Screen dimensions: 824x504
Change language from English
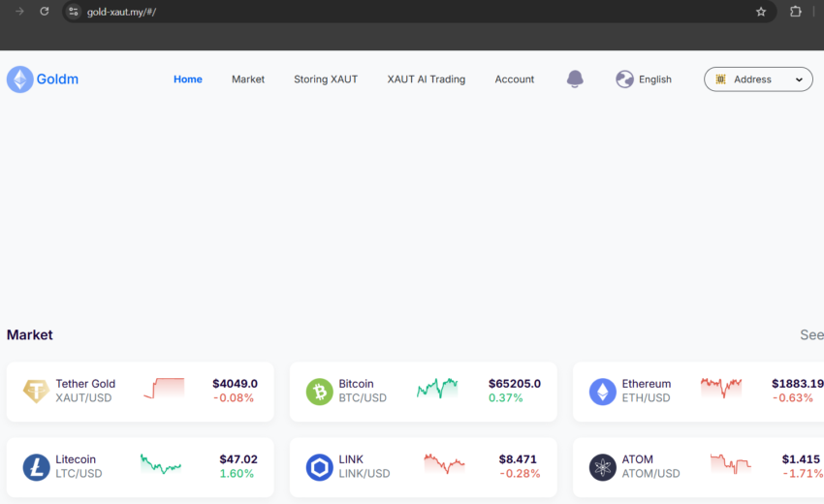click(x=654, y=79)
